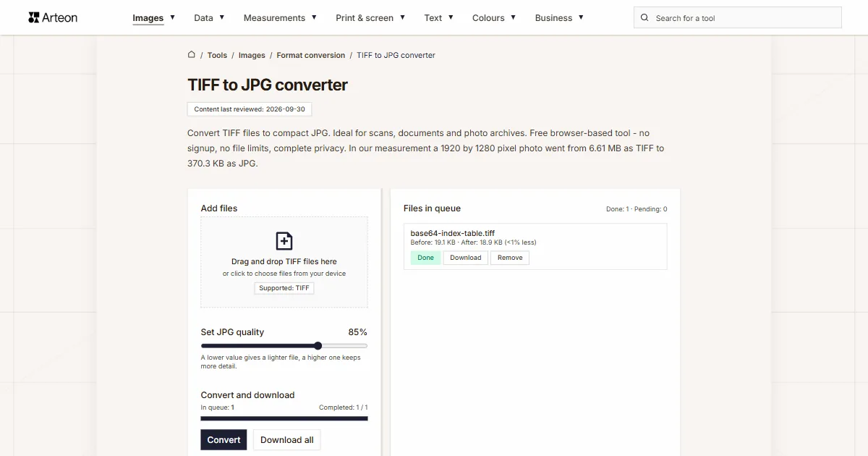Click the drag and drop TIFF zone

click(x=284, y=262)
